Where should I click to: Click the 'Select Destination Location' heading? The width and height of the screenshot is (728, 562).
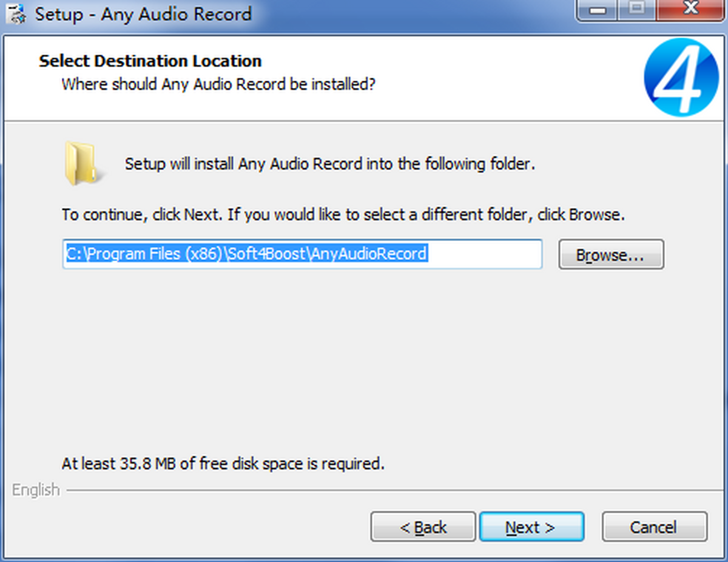pos(150,61)
